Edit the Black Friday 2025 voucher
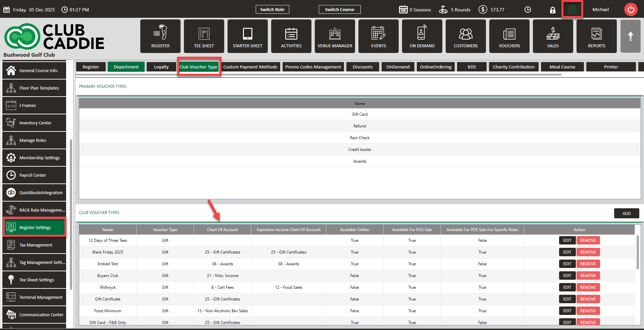The width and height of the screenshot is (644, 330). pos(567,252)
